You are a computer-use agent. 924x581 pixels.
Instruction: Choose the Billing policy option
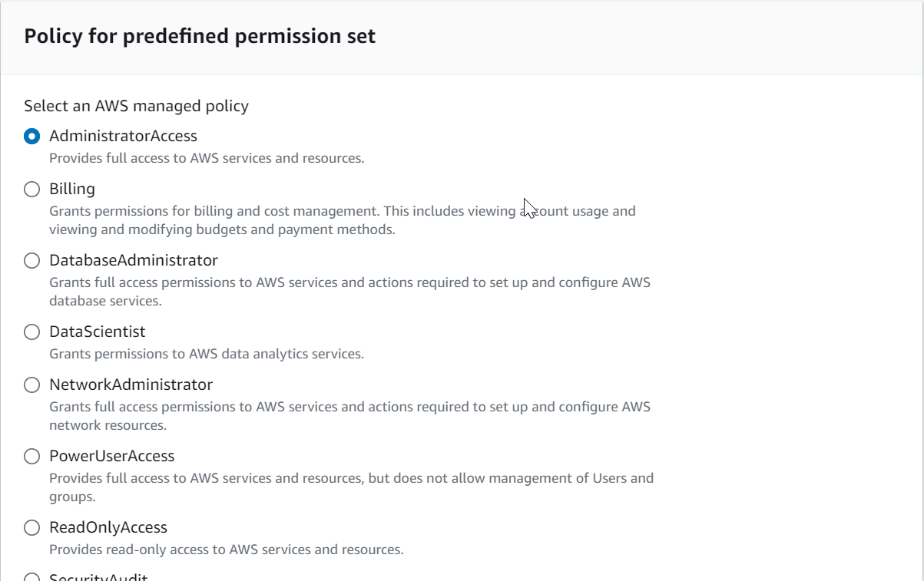[31, 190]
